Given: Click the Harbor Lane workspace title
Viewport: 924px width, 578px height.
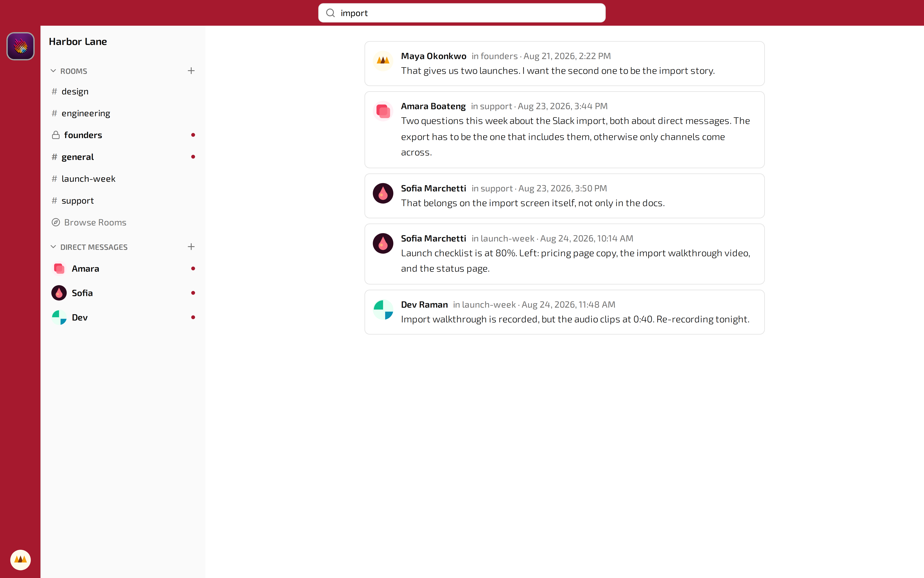Looking at the screenshot, I should pos(78,41).
